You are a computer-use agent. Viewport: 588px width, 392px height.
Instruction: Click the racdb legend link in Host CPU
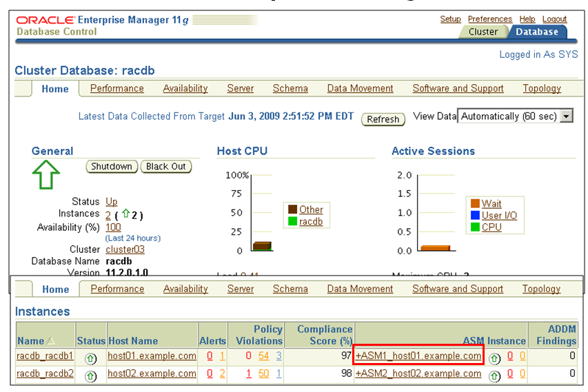pos(311,221)
